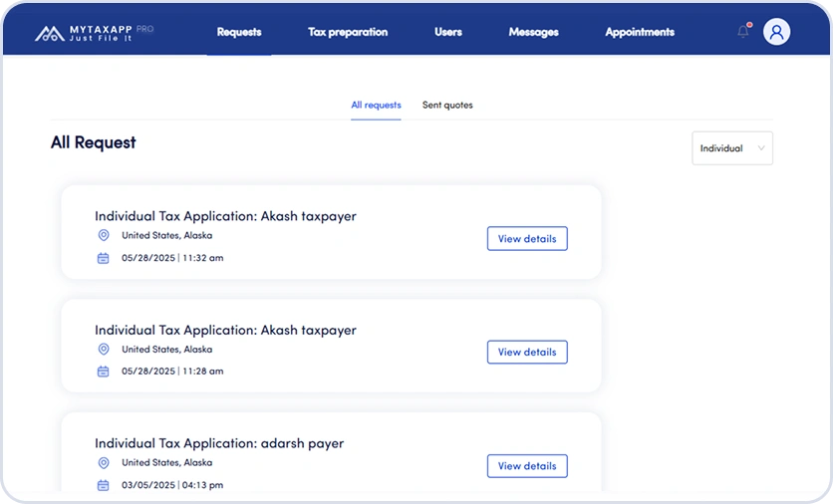The height and width of the screenshot is (504, 833).
Task: Switch to the Sent quotes tab
Action: click(447, 106)
